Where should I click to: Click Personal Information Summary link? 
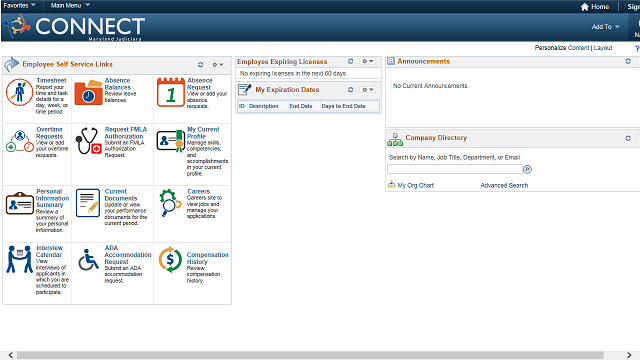[52, 198]
